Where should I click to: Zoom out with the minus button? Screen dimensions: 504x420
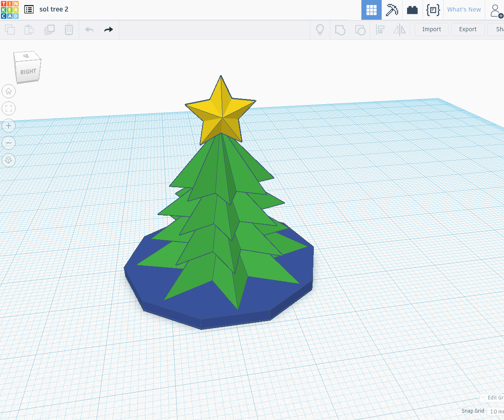point(9,143)
